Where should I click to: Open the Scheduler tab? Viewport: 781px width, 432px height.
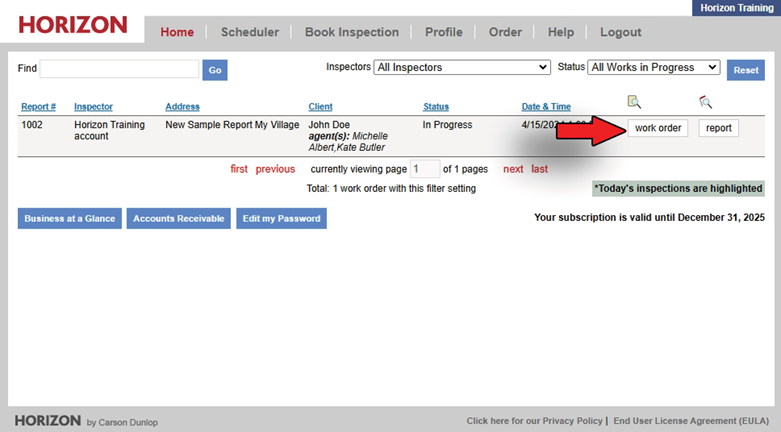click(x=249, y=32)
